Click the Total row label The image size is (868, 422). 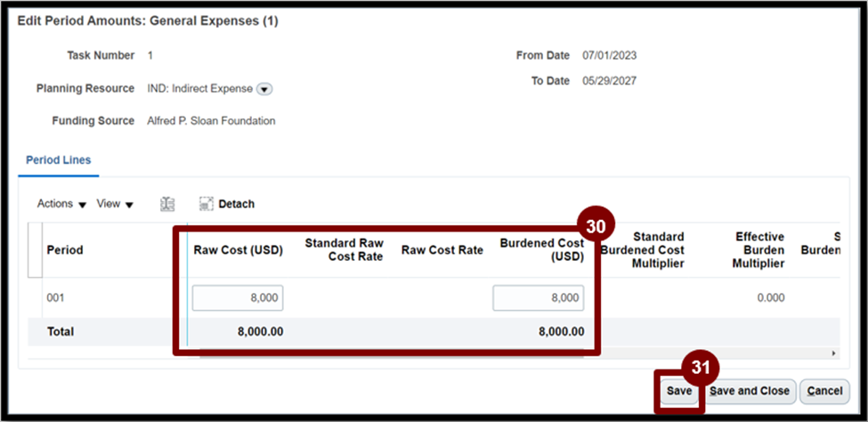pos(61,332)
